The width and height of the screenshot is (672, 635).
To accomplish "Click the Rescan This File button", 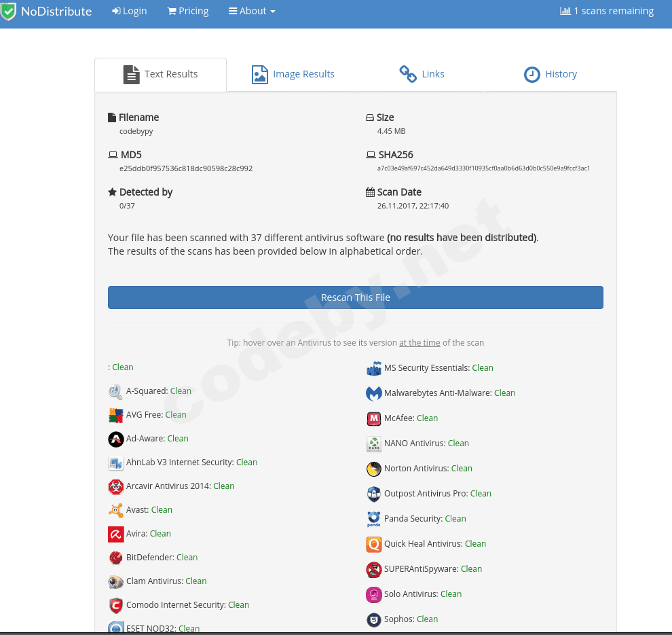I will click(x=355, y=297).
